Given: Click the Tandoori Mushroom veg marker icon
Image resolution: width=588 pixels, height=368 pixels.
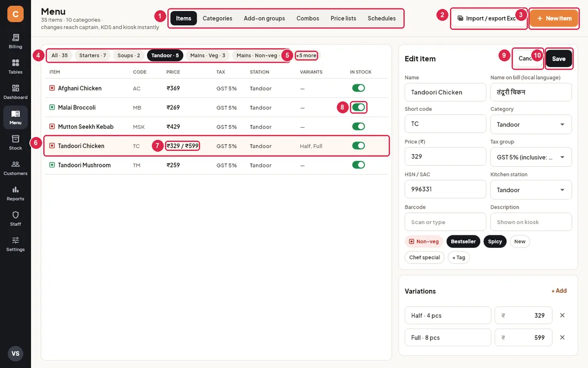Looking at the screenshot, I should click(52, 165).
